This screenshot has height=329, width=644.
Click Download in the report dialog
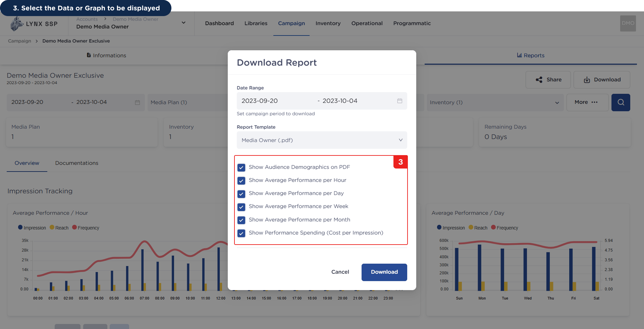click(384, 272)
